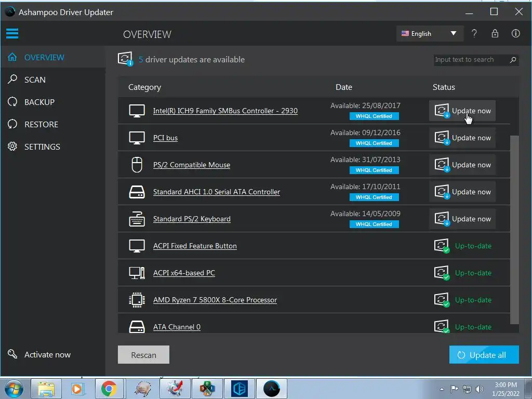Click up-to-date status icon for ACPI x64-based PC
532x399 pixels.
pos(442,273)
